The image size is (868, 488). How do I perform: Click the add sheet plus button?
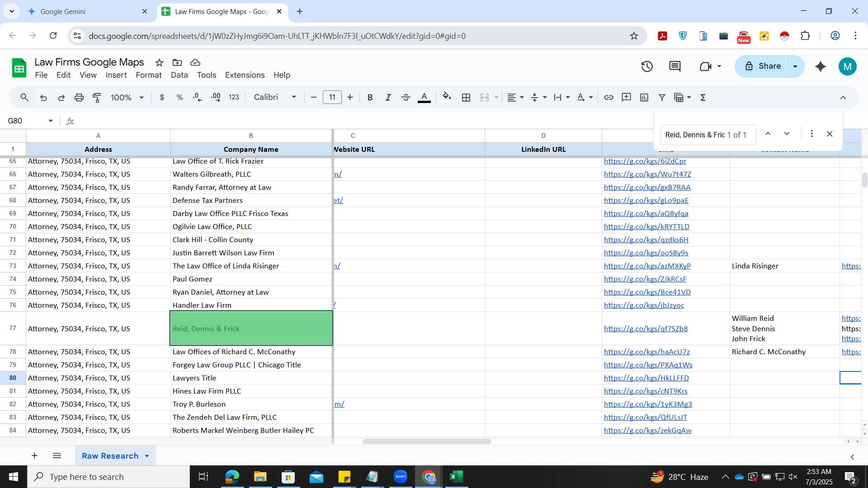34,455
